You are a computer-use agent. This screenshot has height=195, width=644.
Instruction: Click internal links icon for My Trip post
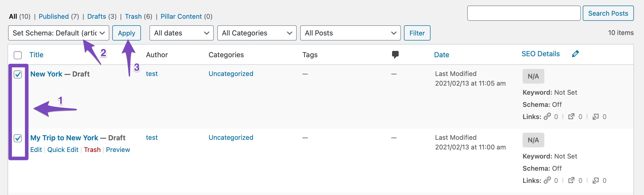[x=547, y=180]
